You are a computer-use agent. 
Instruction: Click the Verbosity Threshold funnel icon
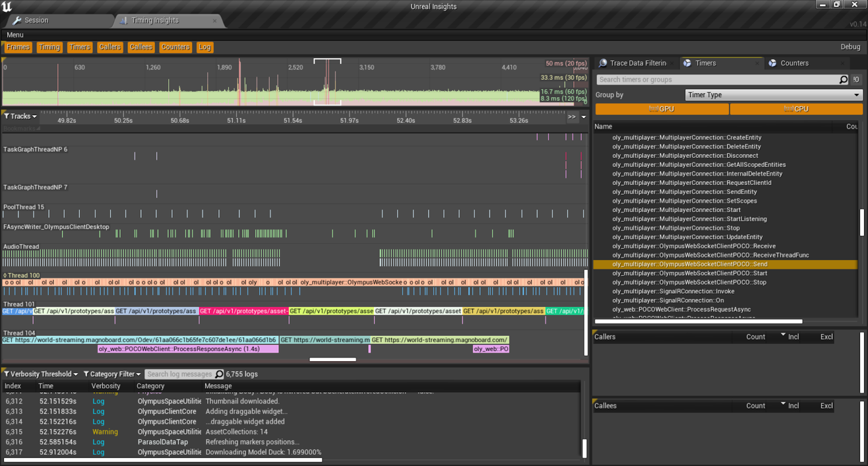tap(6, 374)
